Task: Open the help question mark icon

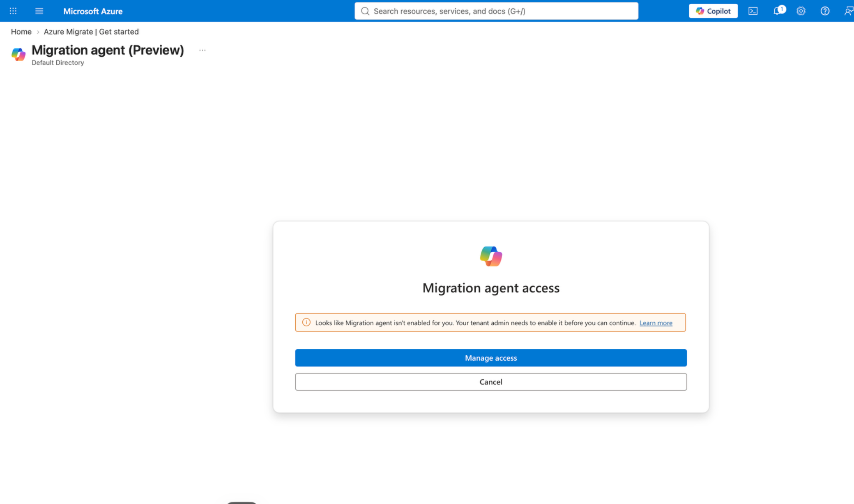Action: coord(825,11)
